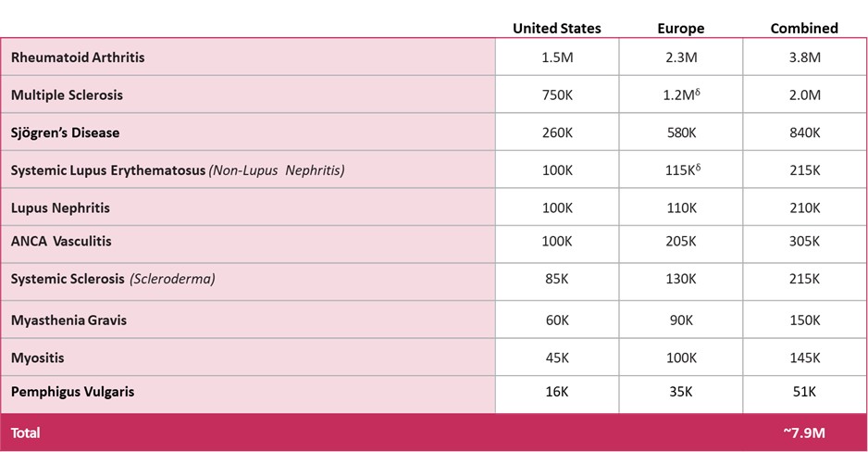Select the 840K Combined cell

(804, 132)
